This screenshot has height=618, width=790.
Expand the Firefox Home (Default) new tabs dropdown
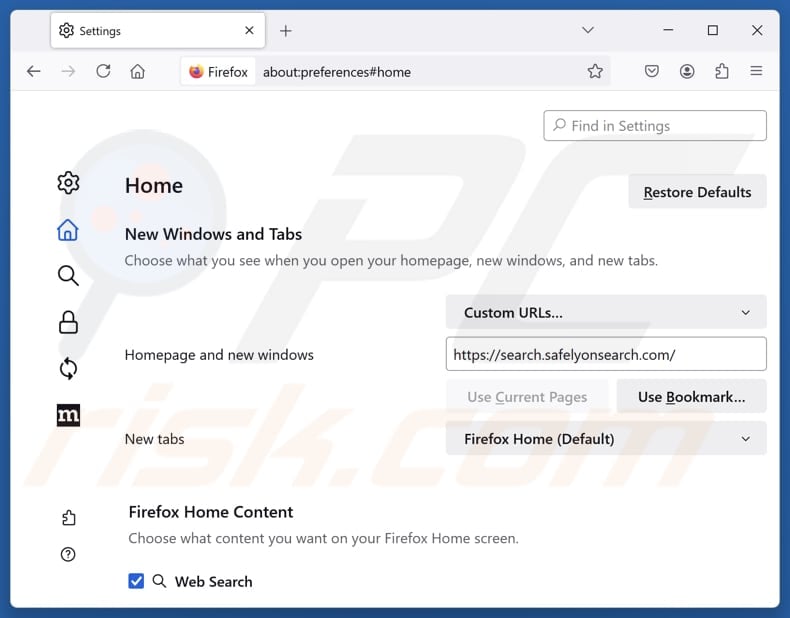[x=606, y=439]
